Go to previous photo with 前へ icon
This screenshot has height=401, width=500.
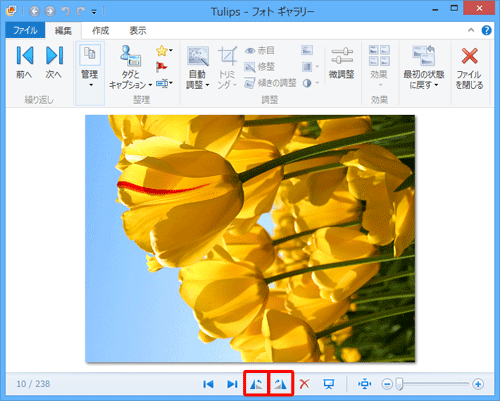(x=25, y=62)
